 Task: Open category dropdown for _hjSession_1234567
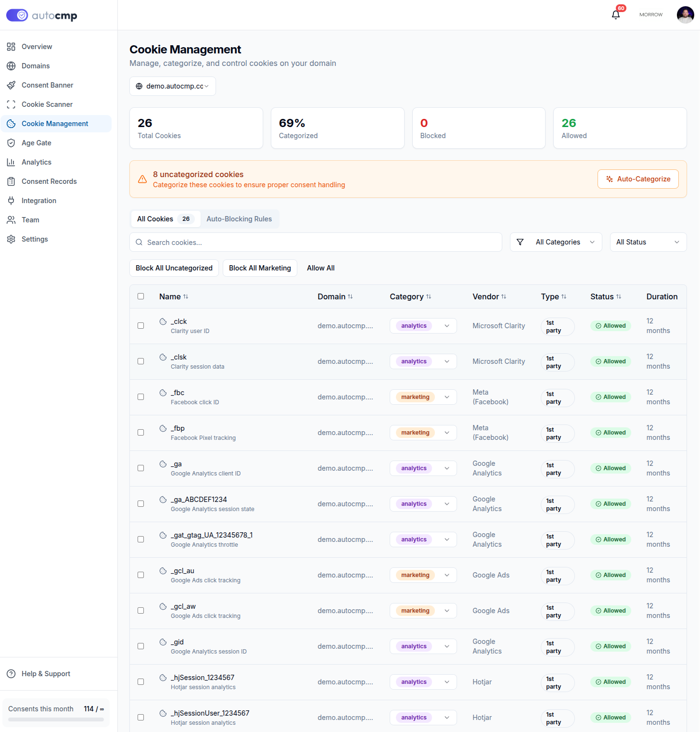coord(423,682)
